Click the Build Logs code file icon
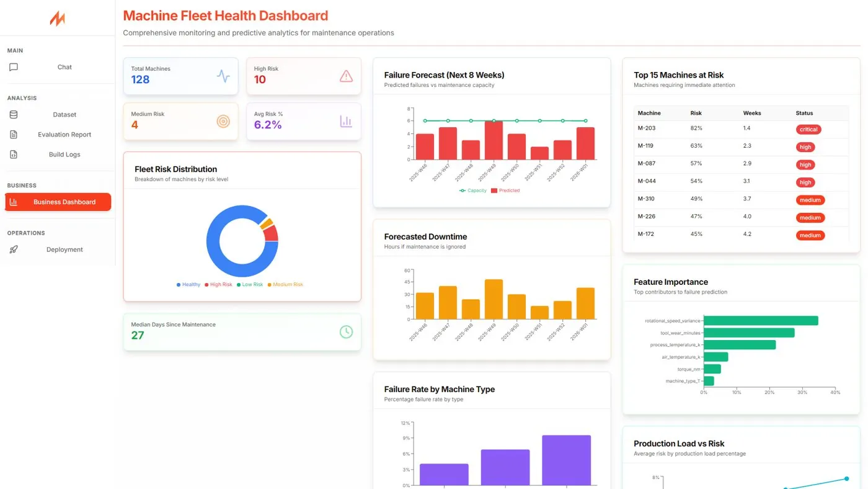 14,155
